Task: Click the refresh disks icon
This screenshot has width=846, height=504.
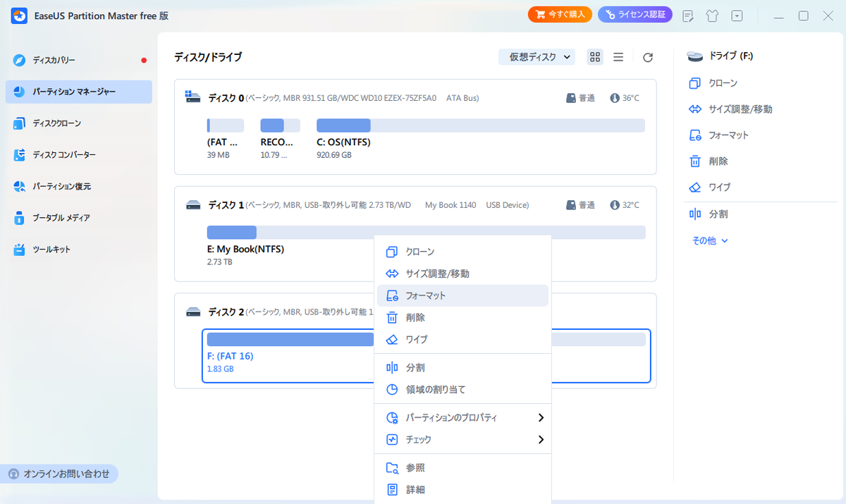Action: (x=648, y=57)
